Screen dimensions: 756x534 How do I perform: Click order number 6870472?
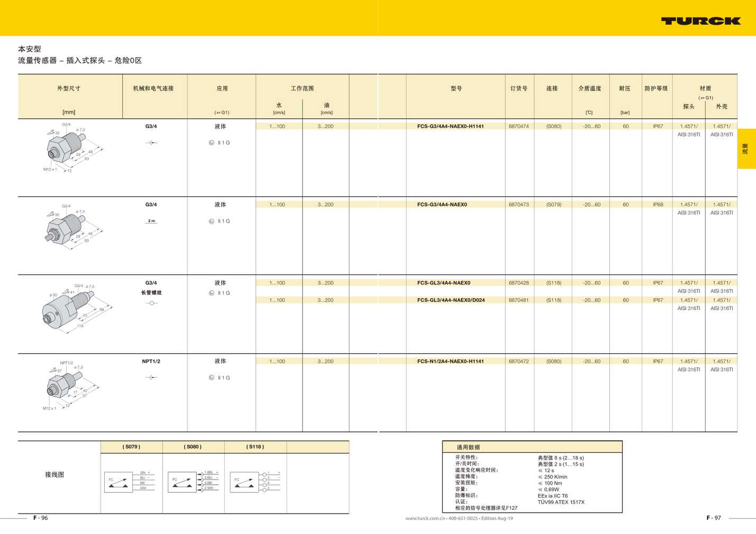coord(518,362)
